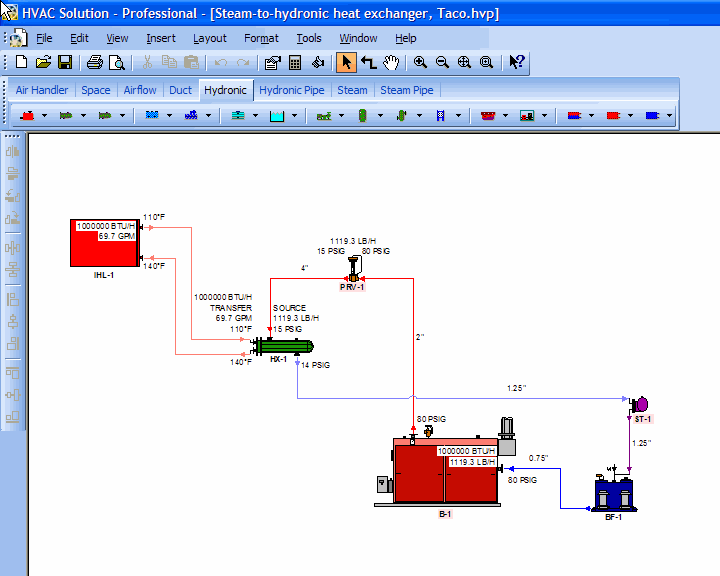Image resolution: width=720 pixels, height=576 pixels.
Task: Open the Tools menu
Action: click(x=309, y=38)
